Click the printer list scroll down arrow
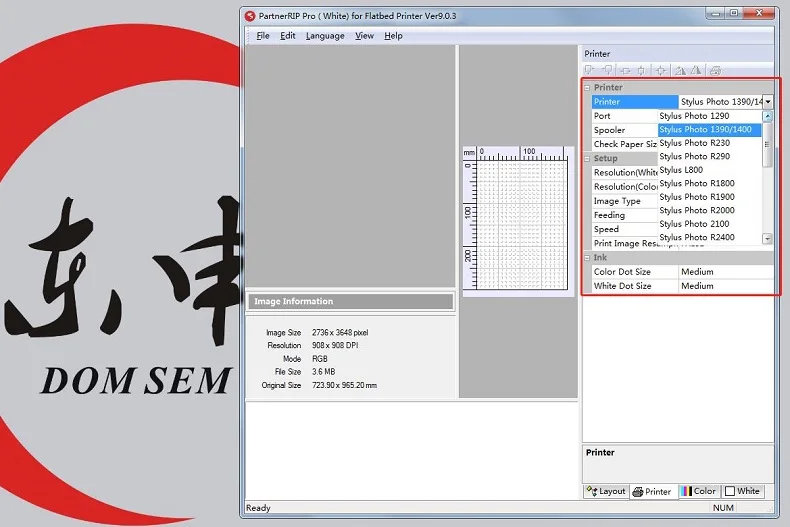This screenshot has height=527, width=790. tap(767, 239)
